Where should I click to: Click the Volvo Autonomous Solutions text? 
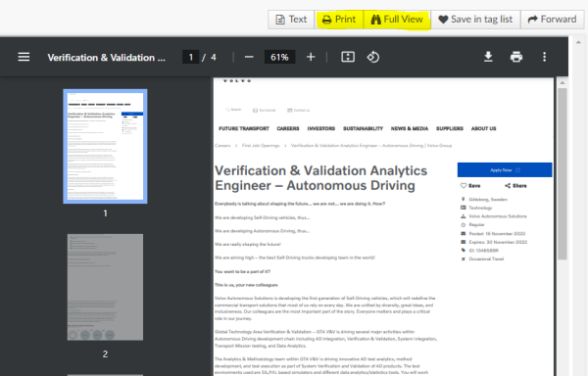pos(498,216)
